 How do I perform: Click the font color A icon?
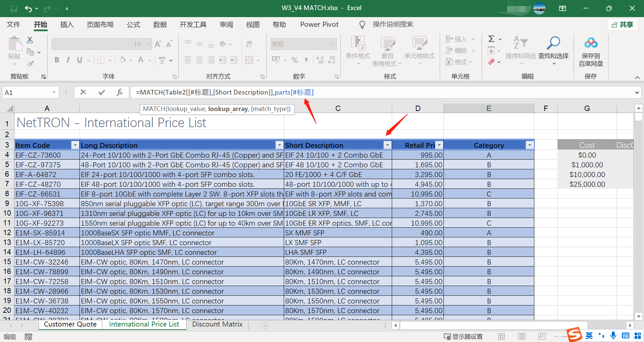pyautogui.click(x=141, y=60)
